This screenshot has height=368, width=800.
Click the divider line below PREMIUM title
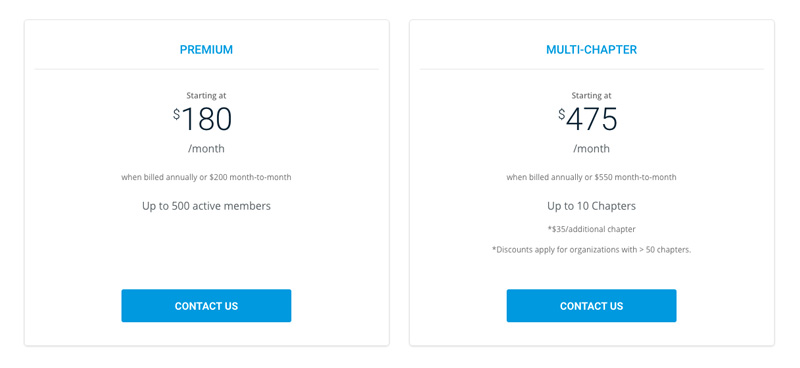[x=206, y=69]
